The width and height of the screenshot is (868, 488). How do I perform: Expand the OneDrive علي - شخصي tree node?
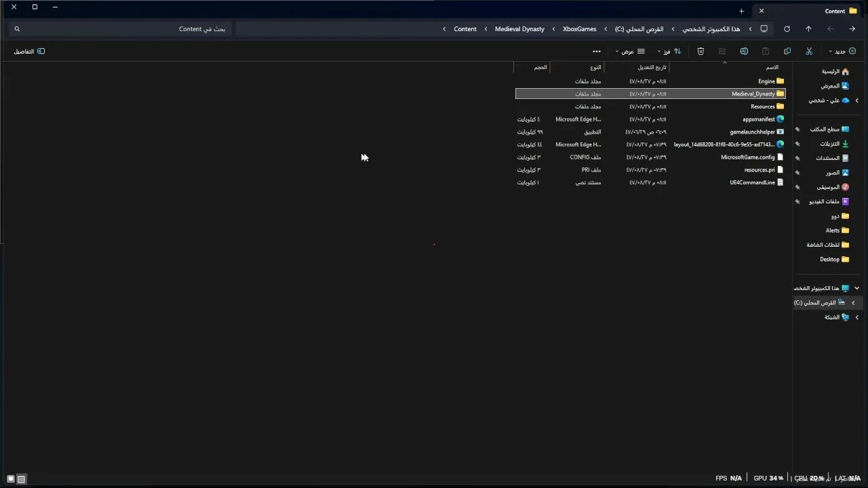tap(856, 100)
